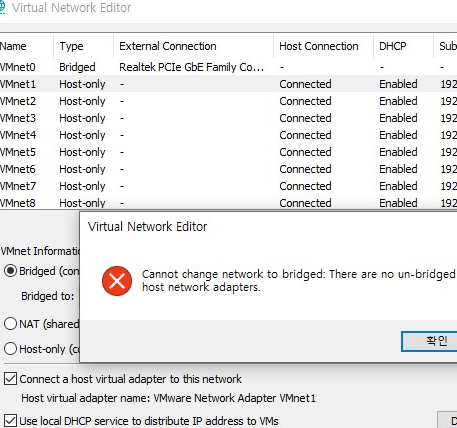Click the 확인 confirm button
The height and width of the screenshot is (428, 457).
pyautogui.click(x=429, y=341)
